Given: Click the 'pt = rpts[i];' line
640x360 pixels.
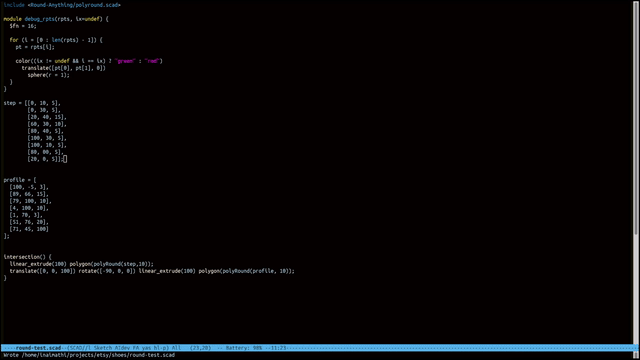Looking at the screenshot, I should 35,47.
